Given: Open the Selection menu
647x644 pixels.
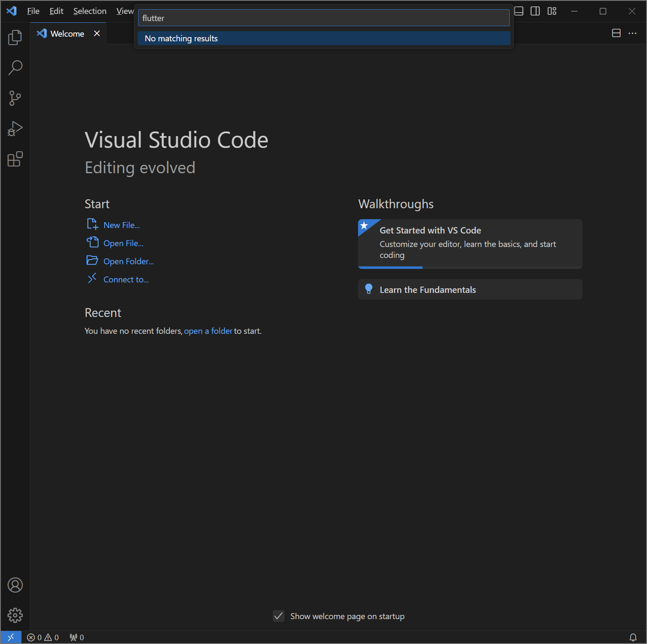Looking at the screenshot, I should (90, 11).
